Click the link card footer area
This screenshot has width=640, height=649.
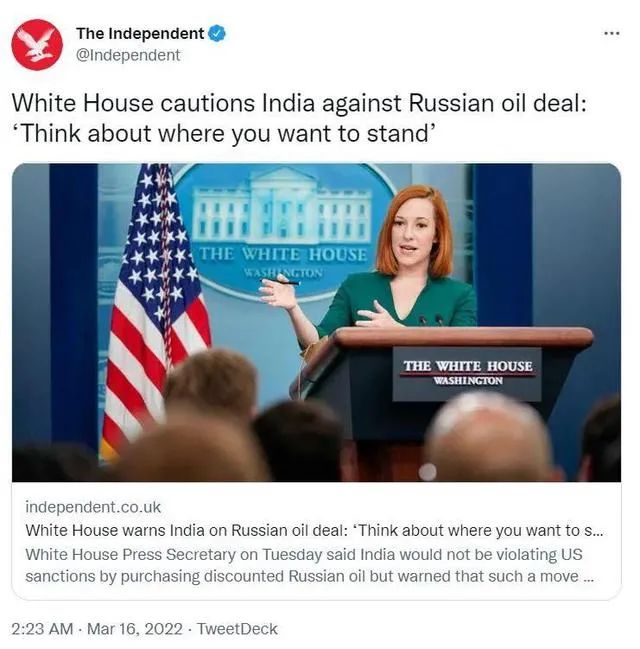click(x=316, y=541)
